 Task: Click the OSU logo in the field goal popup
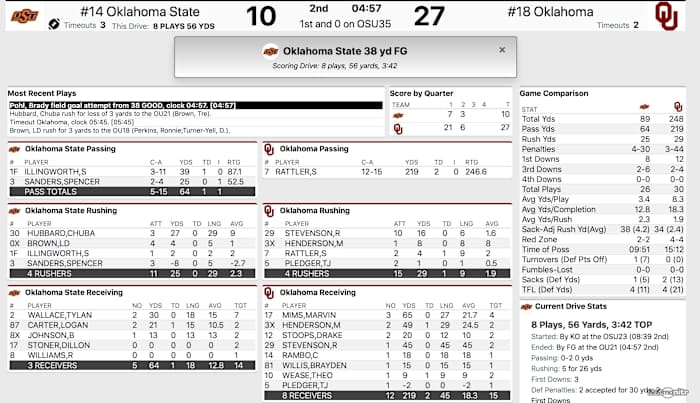270,50
